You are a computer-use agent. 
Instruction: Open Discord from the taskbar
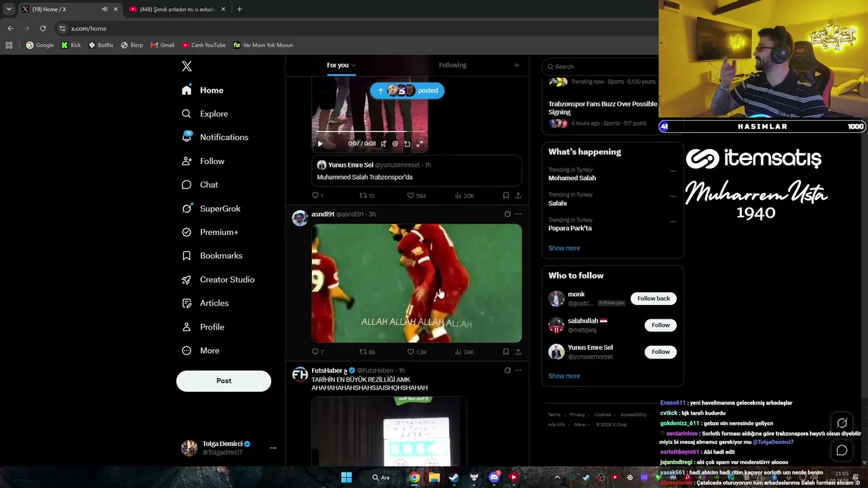point(494,477)
